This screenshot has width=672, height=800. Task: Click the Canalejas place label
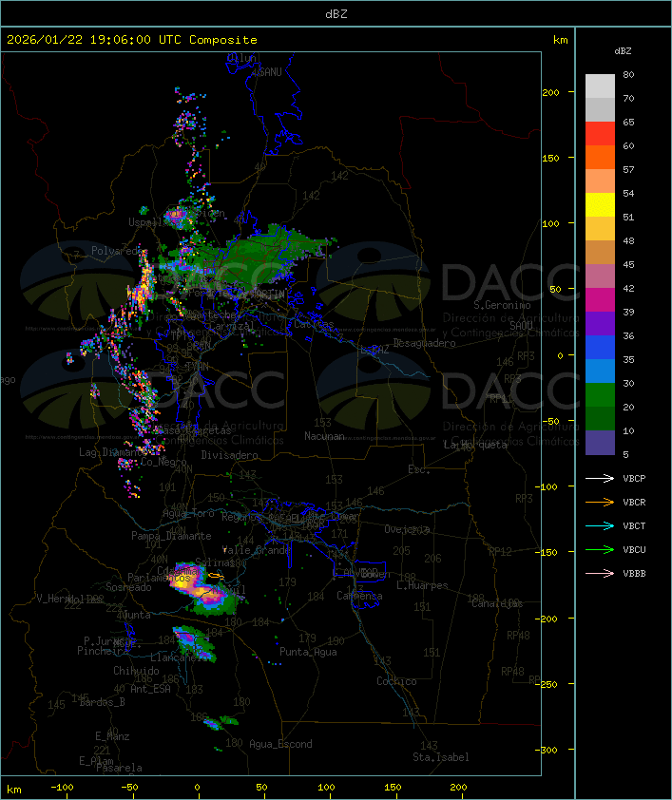click(497, 603)
